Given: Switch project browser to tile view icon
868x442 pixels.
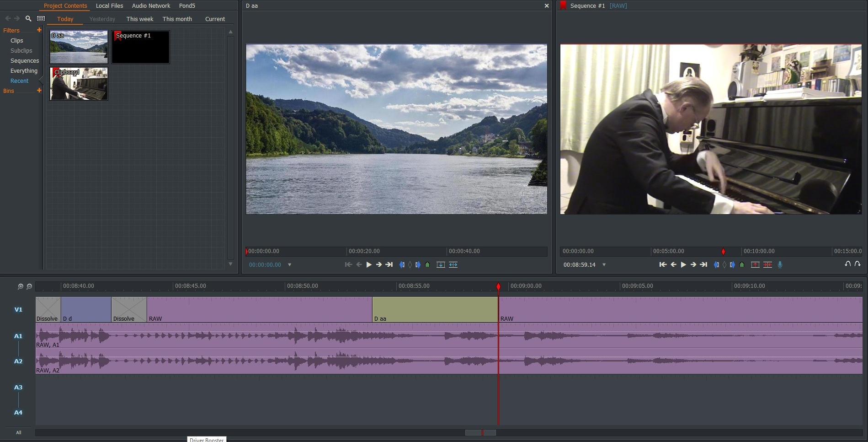Looking at the screenshot, I should click(x=41, y=19).
